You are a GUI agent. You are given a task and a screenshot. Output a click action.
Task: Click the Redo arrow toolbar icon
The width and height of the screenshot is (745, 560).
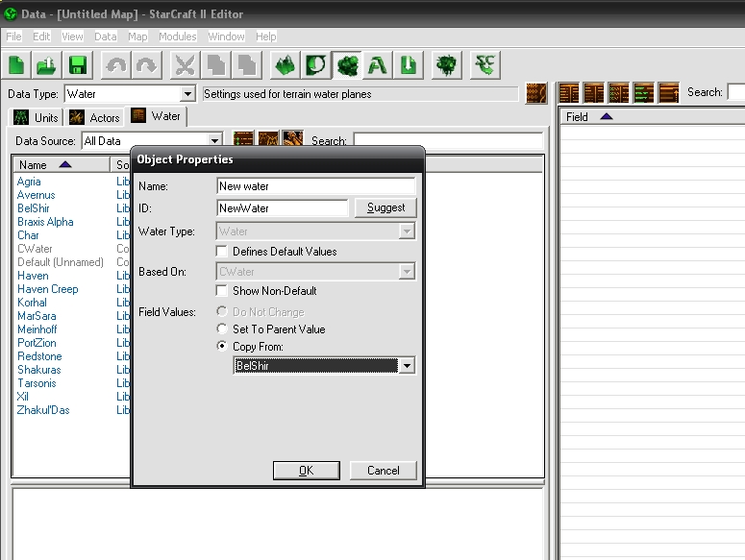(147, 65)
